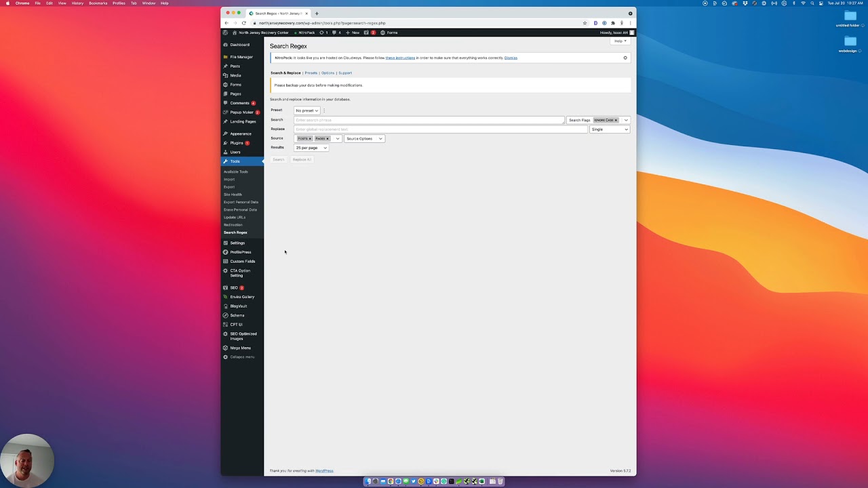
Task: Switch to the Presets tab
Action: (311, 73)
